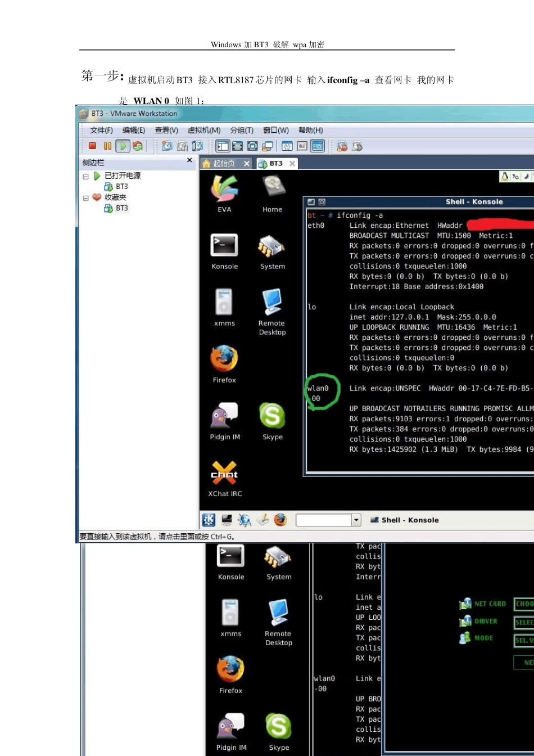534x756 pixels.
Task: Open the 文件(F) menu
Action: [101, 130]
